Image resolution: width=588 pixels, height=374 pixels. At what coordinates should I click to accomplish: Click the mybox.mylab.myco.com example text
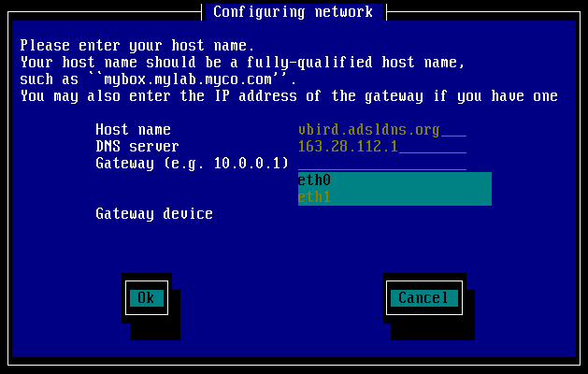188,79
